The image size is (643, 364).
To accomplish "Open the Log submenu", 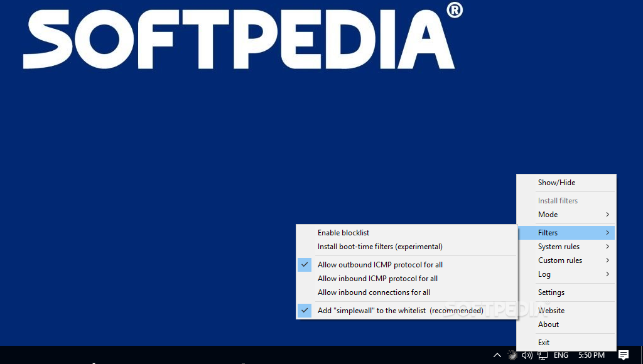I will pos(566,274).
